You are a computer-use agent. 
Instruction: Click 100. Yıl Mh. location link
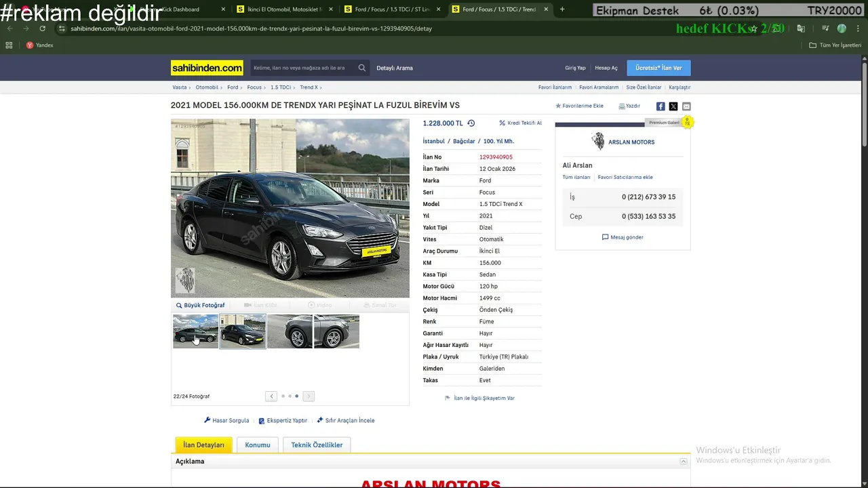click(498, 141)
